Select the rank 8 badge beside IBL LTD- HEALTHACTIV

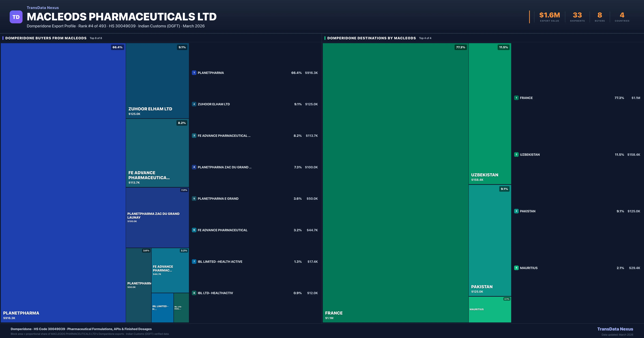pyautogui.click(x=194, y=293)
